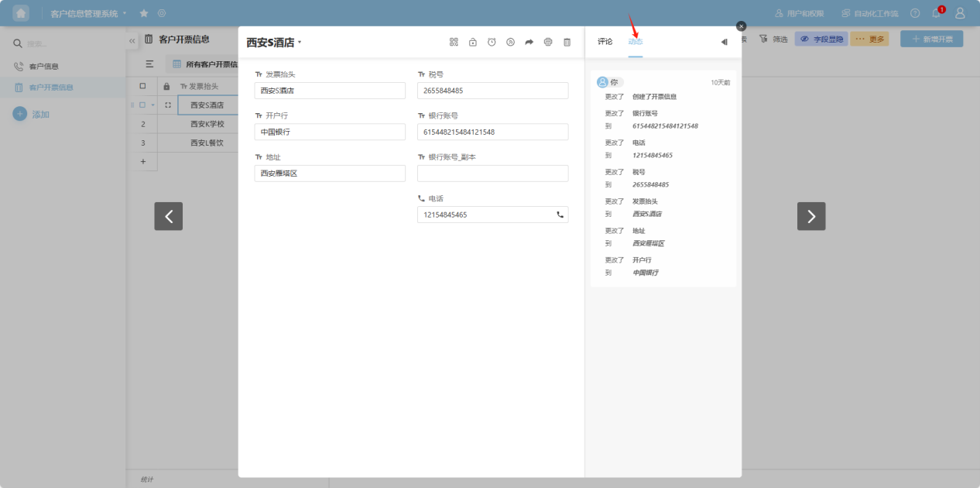Viewport: 980px width, 488px height.
Task: Tick the select-all checkbox in table header
Action: 142,86
